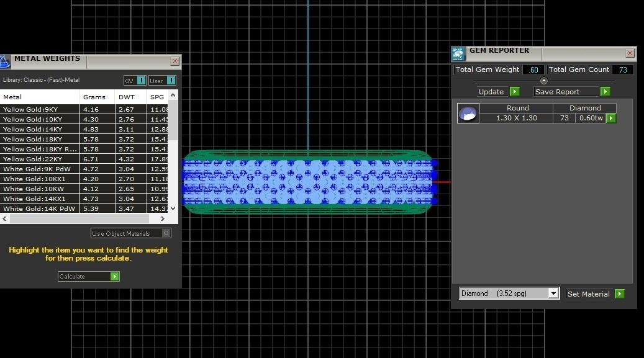
Task: Click the metal list scroll up arrow
Action: click(173, 96)
